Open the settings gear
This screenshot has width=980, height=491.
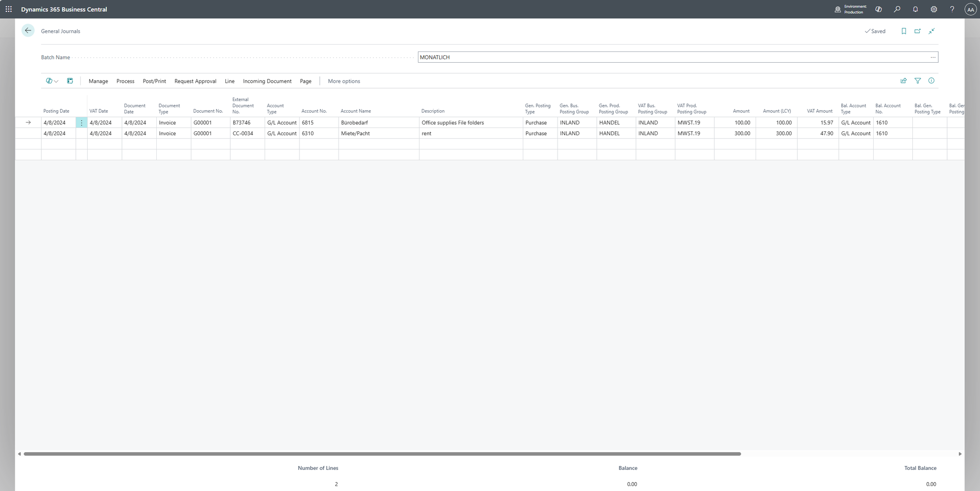click(934, 9)
